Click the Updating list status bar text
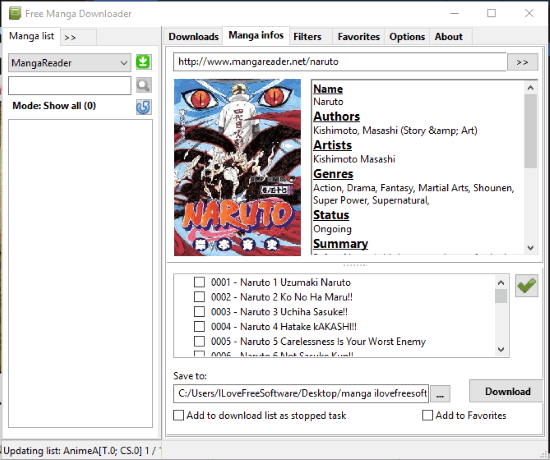This screenshot has height=460, width=550. click(81, 451)
